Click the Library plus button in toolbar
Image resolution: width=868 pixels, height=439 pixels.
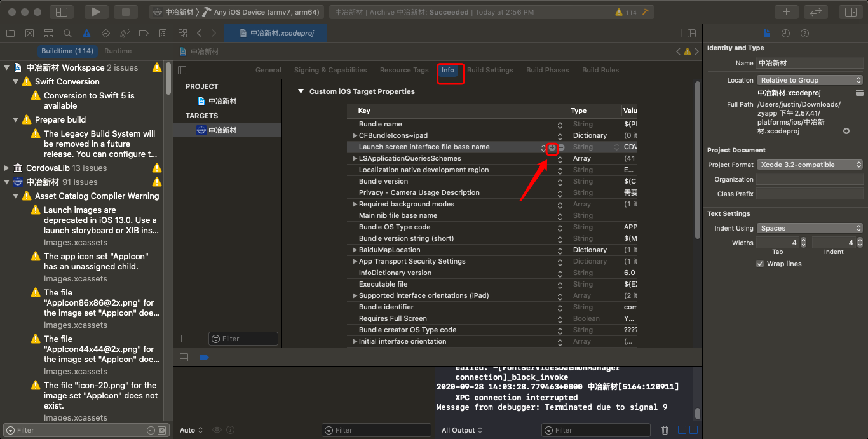787,11
